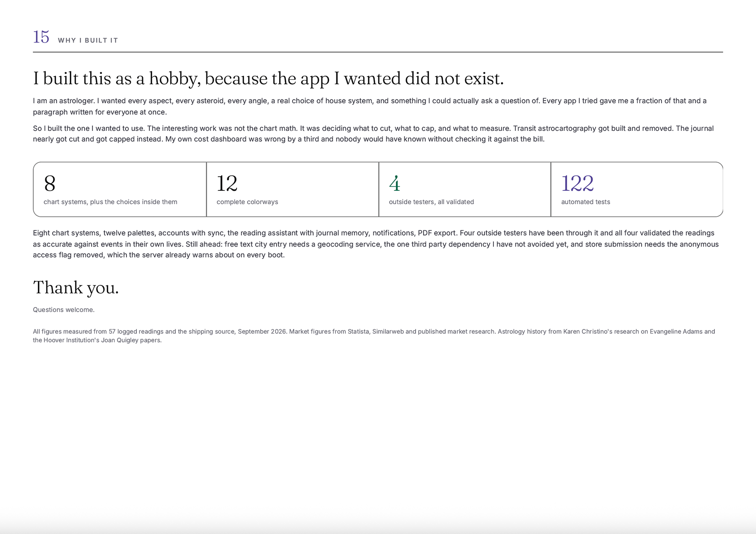Click the hobby headline at the top
756x534 pixels.
[268, 78]
